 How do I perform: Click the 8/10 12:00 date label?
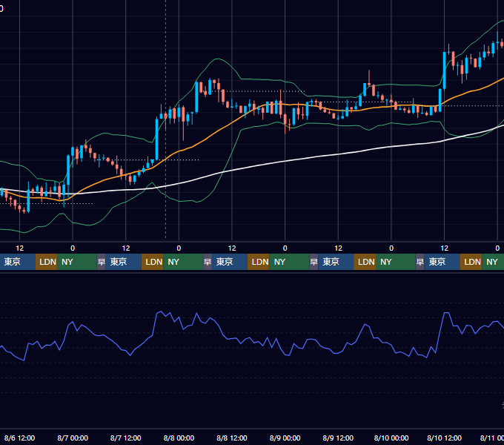click(x=444, y=438)
